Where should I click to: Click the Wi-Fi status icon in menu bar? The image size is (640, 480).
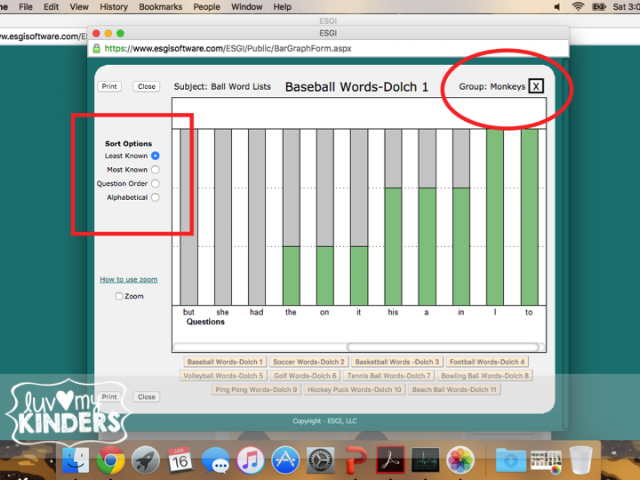pos(578,7)
